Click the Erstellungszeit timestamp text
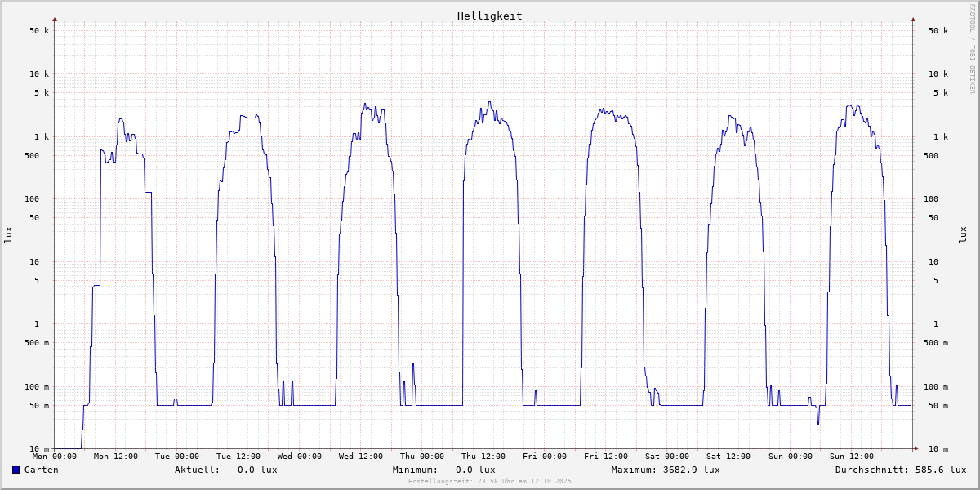 click(489, 482)
